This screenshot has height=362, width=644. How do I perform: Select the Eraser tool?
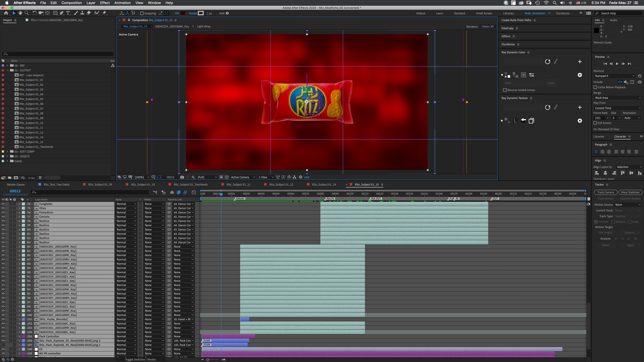click(x=89, y=13)
